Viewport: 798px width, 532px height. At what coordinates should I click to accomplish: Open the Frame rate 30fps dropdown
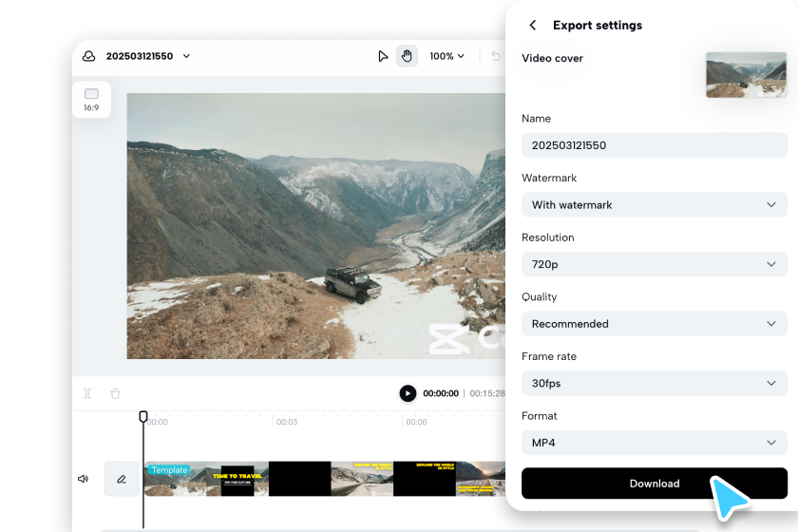tap(654, 384)
